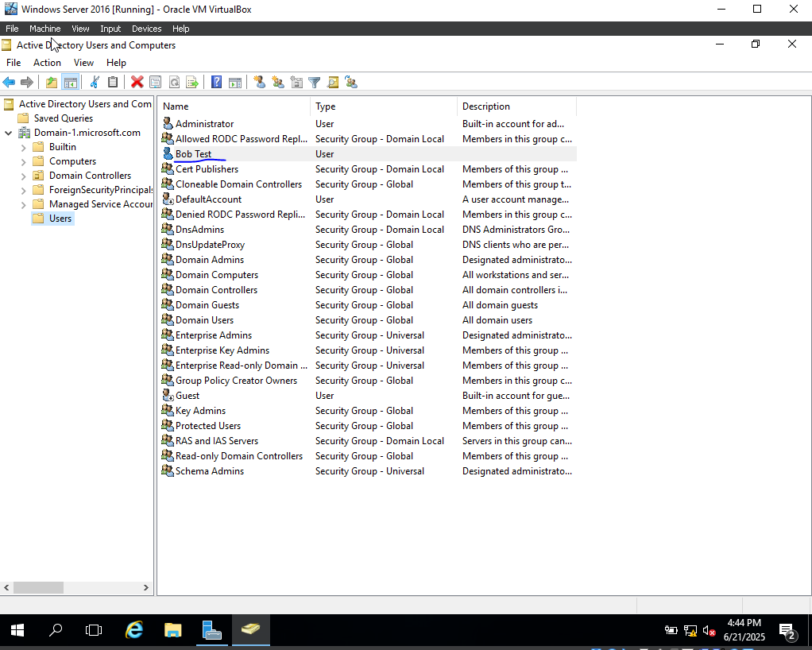Select the Key Admins group
This screenshot has width=812, height=650.
click(x=200, y=411)
